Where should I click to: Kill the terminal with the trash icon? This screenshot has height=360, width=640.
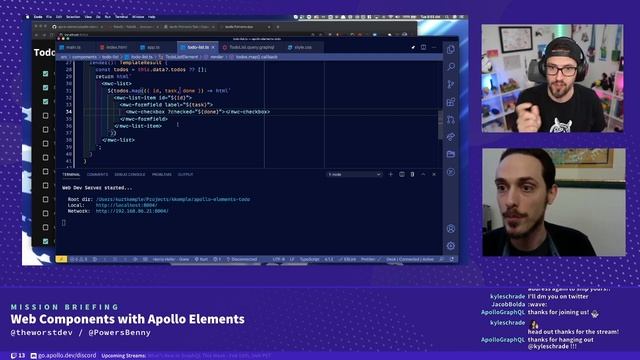tap(412, 174)
